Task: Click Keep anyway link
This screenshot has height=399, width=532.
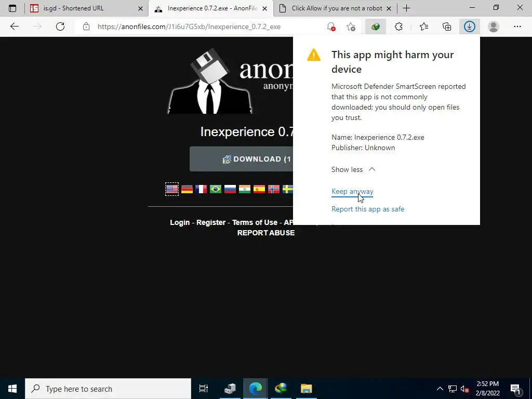Action: [352, 191]
